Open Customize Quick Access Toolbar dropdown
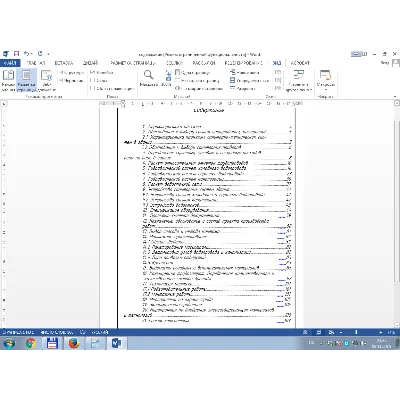The image size is (400, 400). (x=49, y=54)
